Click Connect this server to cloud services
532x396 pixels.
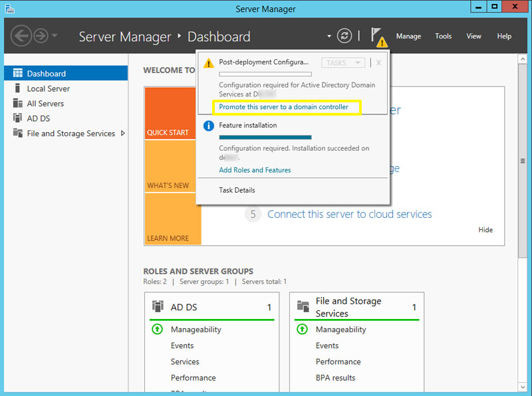pos(350,214)
